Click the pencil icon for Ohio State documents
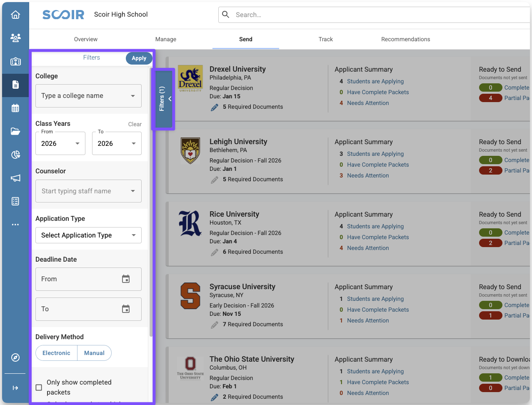The image size is (532, 405). point(215,397)
